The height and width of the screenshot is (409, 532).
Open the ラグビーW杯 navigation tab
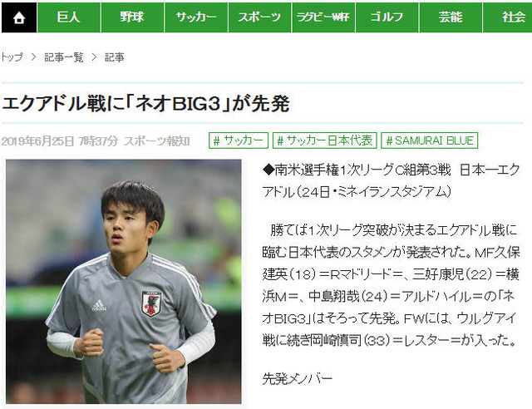323,17
